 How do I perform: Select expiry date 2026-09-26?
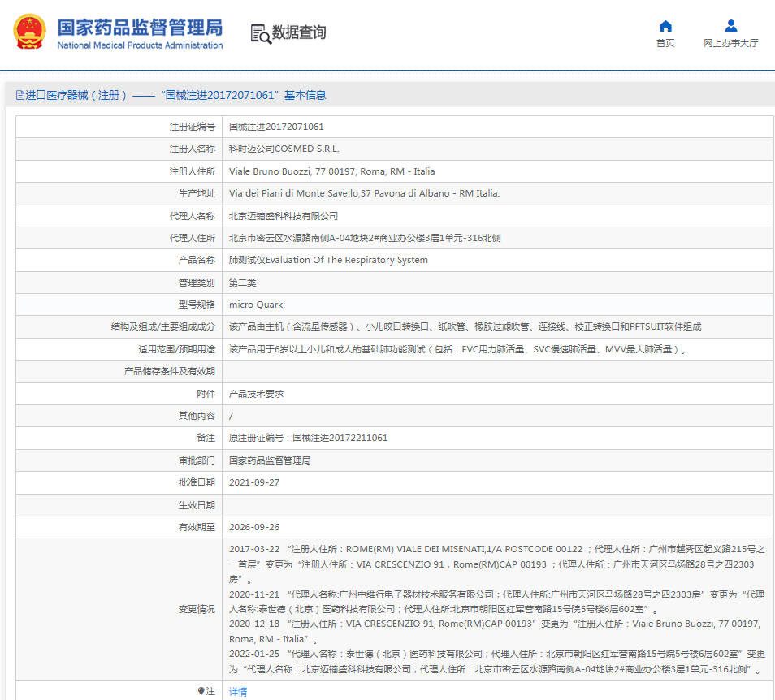[x=254, y=527]
